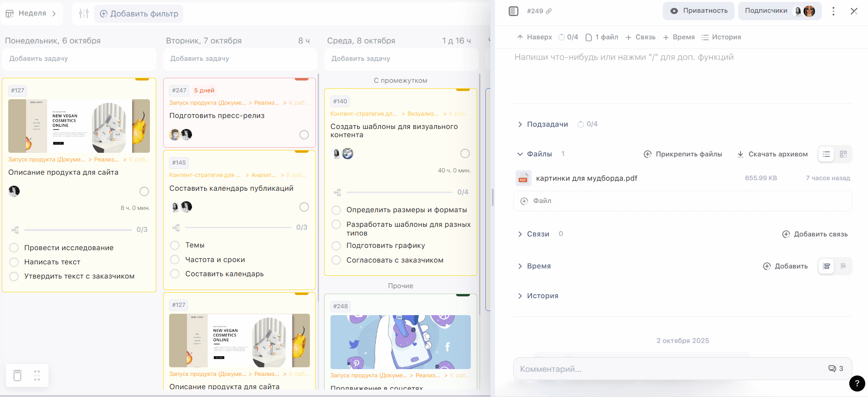Open the картинки для мудборда.pdf file icon
This screenshot has height=397, width=868.
[523, 178]
